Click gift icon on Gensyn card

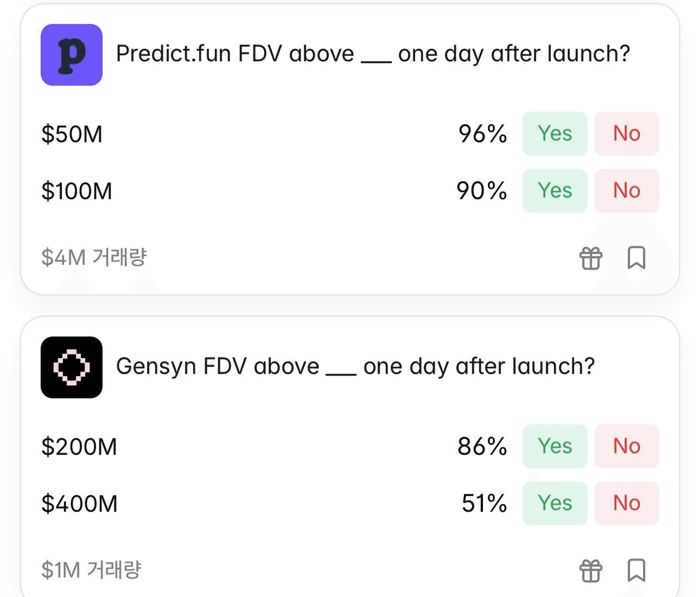[591, 571]
